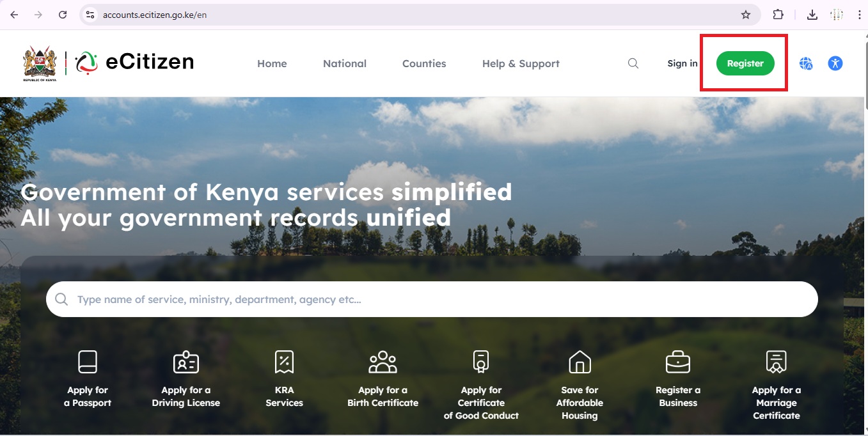Bookmark this page with the star icon

click(x=746, y=15)
